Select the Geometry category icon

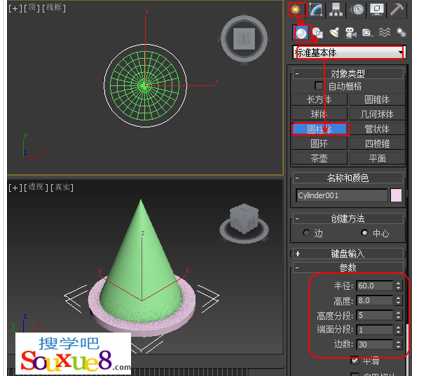pyautogui.click(x=301, y=33)
